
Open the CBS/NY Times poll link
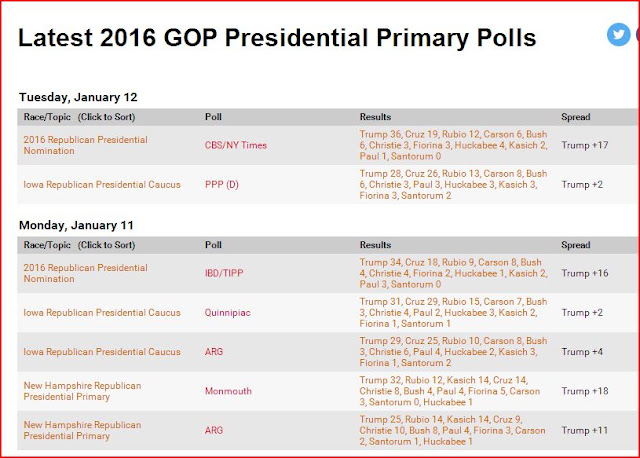tap(236, 145)
